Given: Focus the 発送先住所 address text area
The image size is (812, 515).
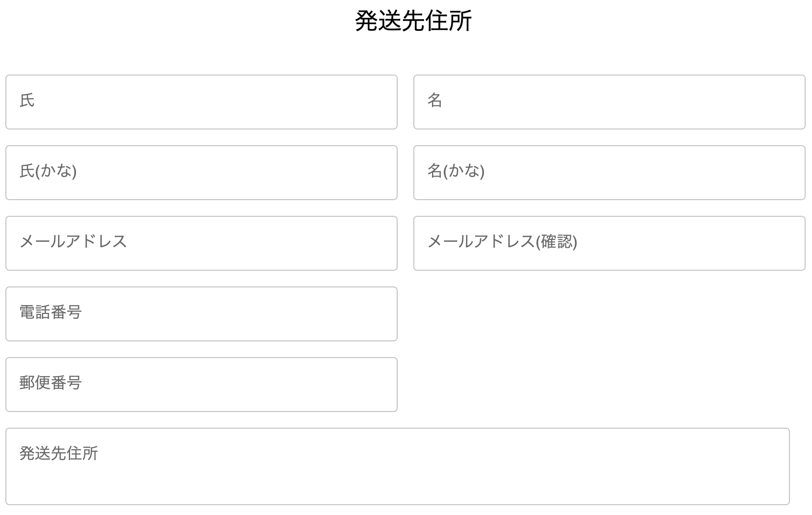Looking at the screenshot, I should click(x=397, y=466).
